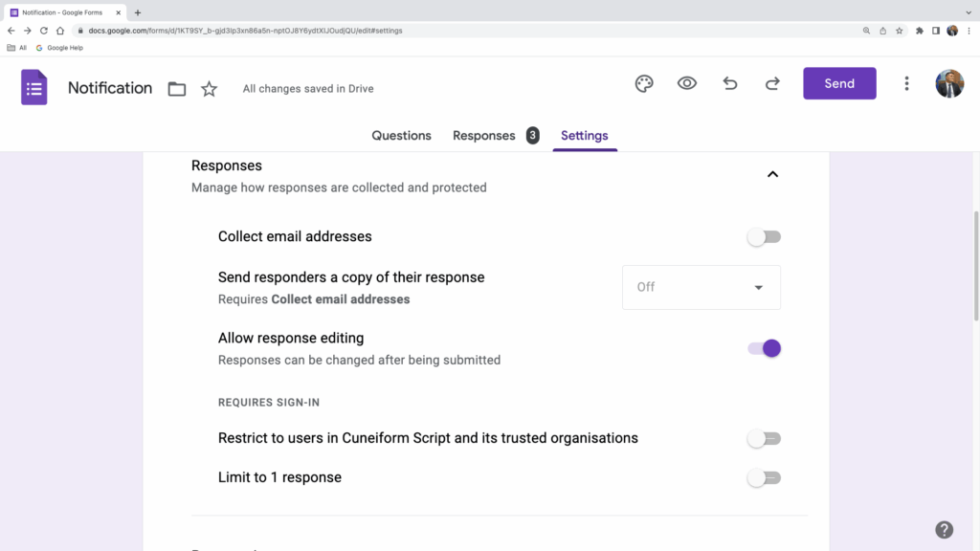Screen dimensions: 980x551
Task: Open the Responses tab showing 3 responses
Action: (484, 135)
